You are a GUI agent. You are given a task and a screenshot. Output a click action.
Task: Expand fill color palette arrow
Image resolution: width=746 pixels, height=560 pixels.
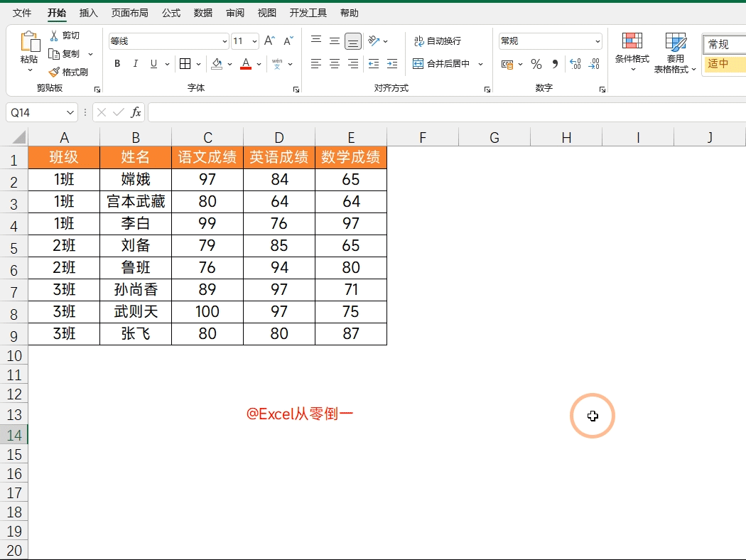coord(229,64)
